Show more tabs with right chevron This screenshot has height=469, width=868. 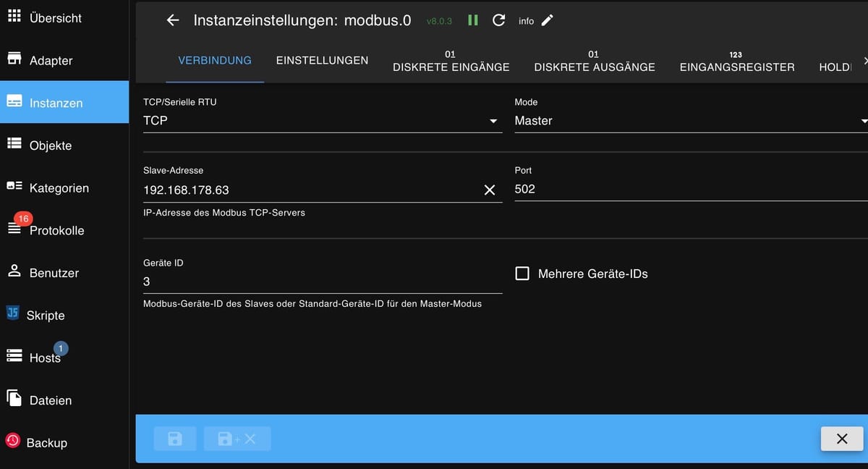(862, 61)
